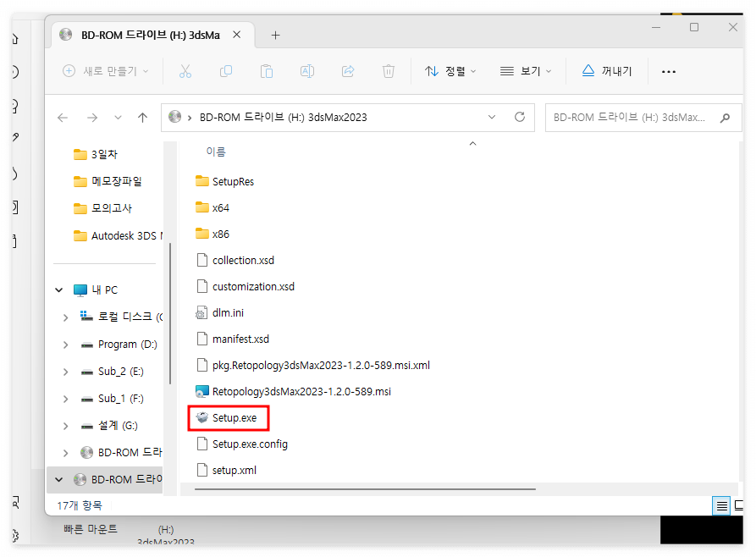Refresh the current folder view

(520, 117)
